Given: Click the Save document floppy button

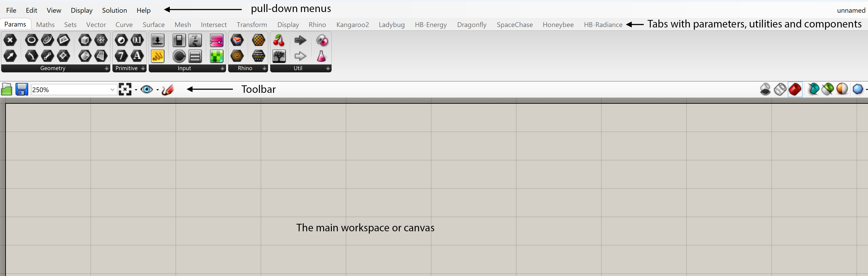Looking at the screenshot, I should point(22,90).
